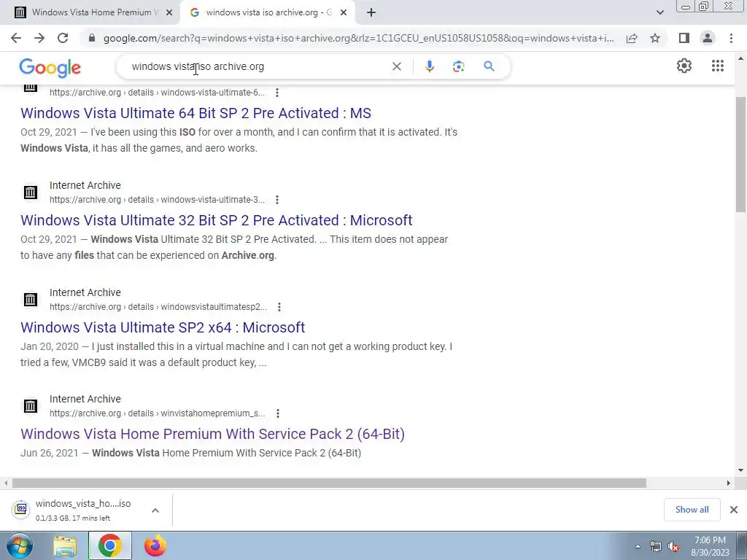Image resolution: width=747 pixels, height=560 pixels.
Task: Click the Internet Archive favicon of the Home Premium result
Action: pos(31,405)
